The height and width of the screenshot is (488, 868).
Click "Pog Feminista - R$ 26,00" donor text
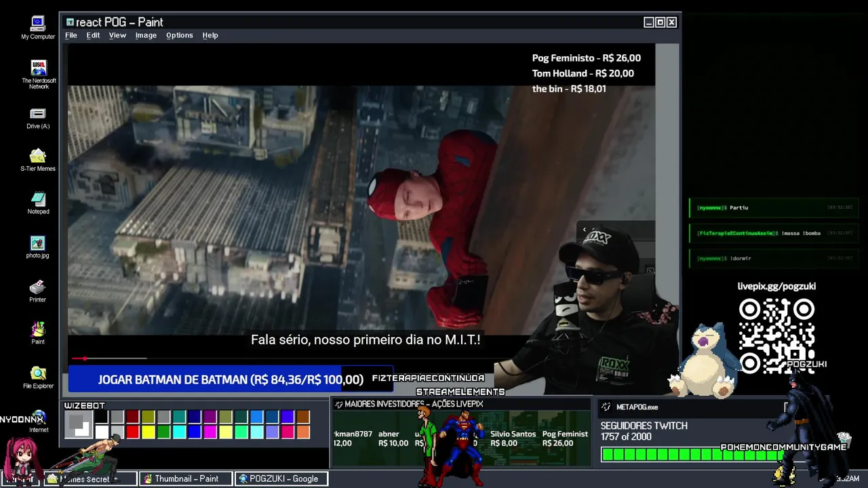coord(587,58)
